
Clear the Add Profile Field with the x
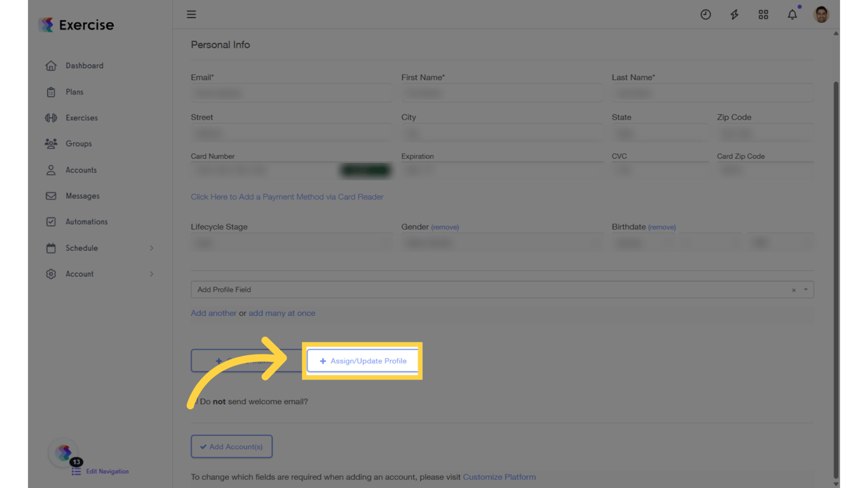coord(792,289)
